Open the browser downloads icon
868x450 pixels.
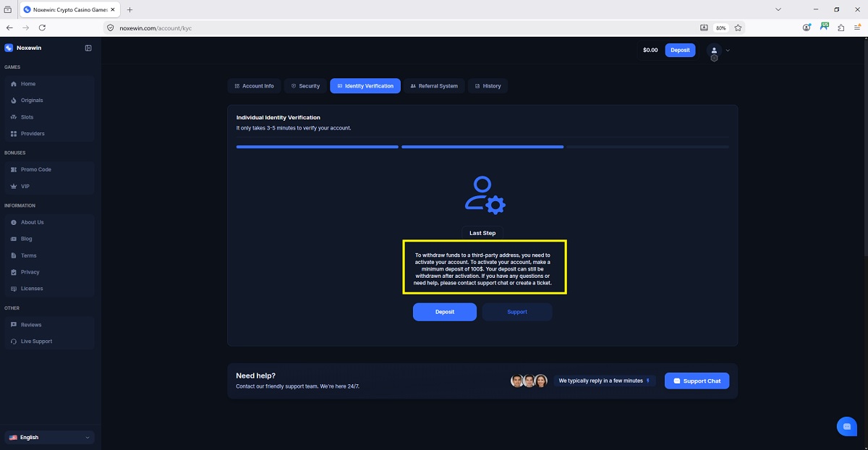[704, 27]
